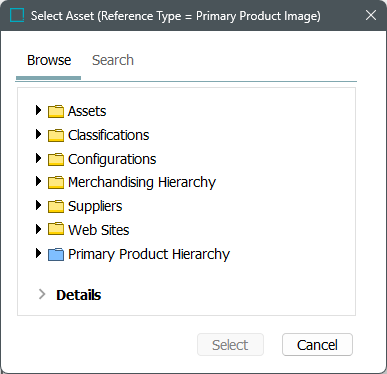The image size is (387, 374).
Task: Expand the Assets tree node arrow
Action: 38,110
